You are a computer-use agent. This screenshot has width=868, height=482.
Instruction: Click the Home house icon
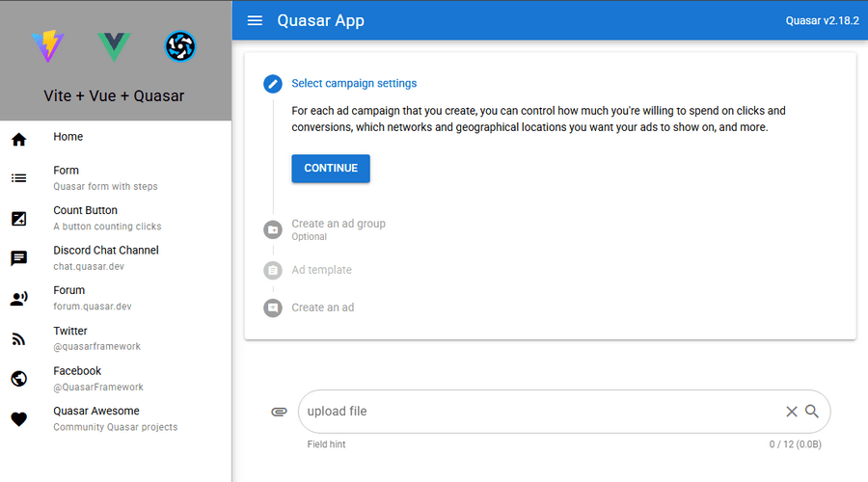coord(19,140)
